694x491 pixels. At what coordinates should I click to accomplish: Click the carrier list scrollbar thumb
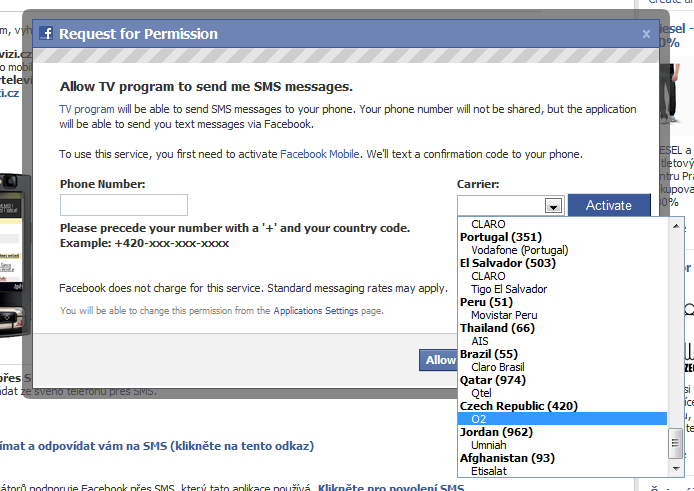(675, 443)
